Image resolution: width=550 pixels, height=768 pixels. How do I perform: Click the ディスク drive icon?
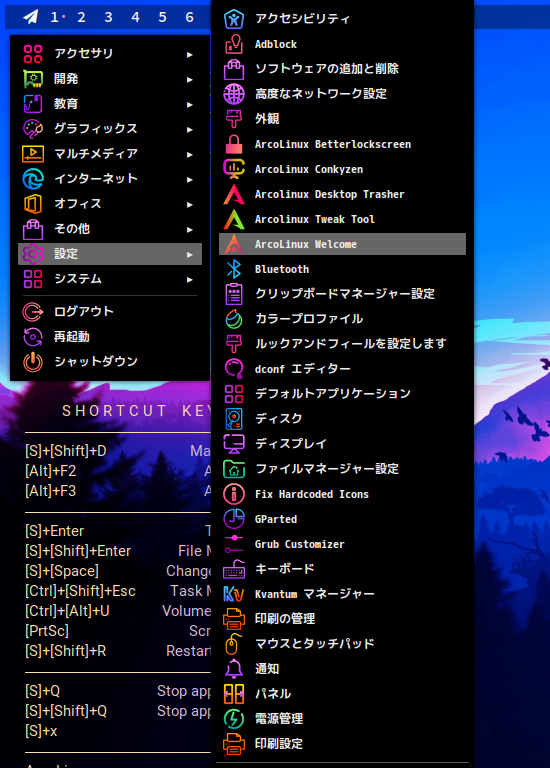click(x=234, y=419)
